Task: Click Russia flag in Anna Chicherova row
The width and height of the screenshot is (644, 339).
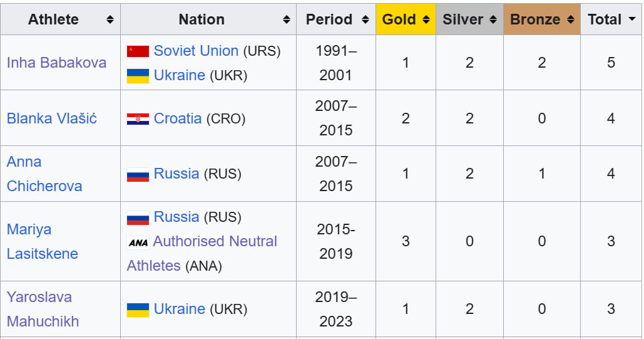Action: pyautogui.click(x=138, y=174)
